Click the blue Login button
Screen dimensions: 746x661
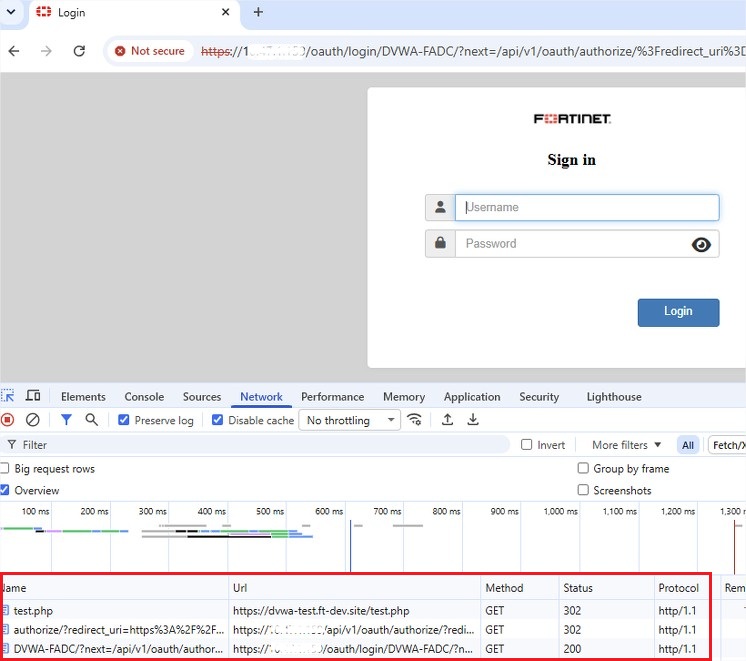click(x=678, y=312)
